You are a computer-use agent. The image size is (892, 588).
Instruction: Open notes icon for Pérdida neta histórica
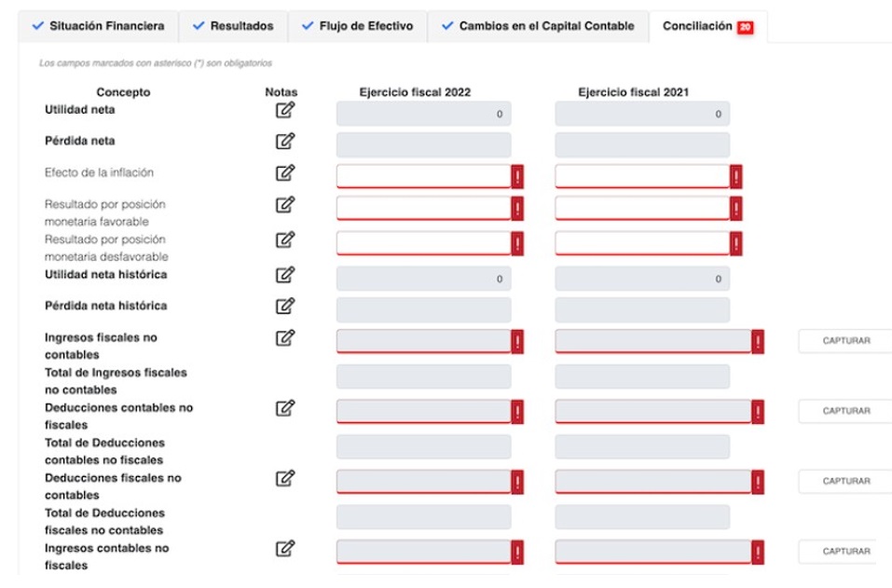tap(285, 306)
